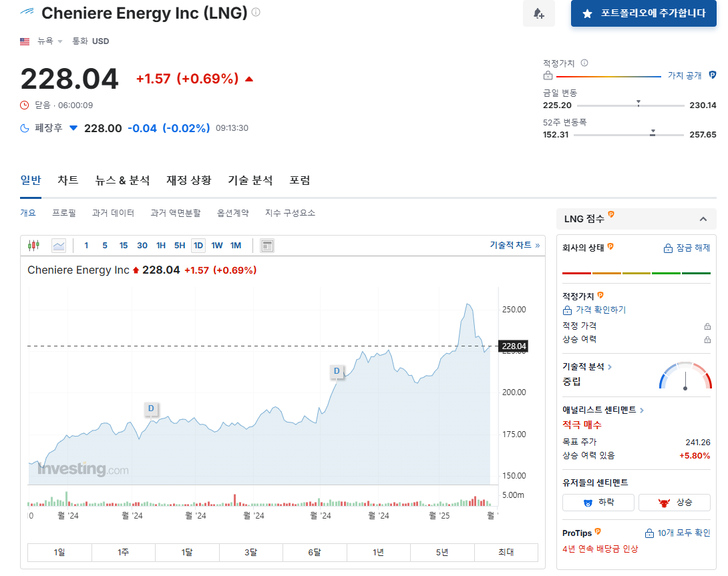Click the 포트폴리오에 추가합니다 button
728x576 pixels.
[x=643, y=14]
